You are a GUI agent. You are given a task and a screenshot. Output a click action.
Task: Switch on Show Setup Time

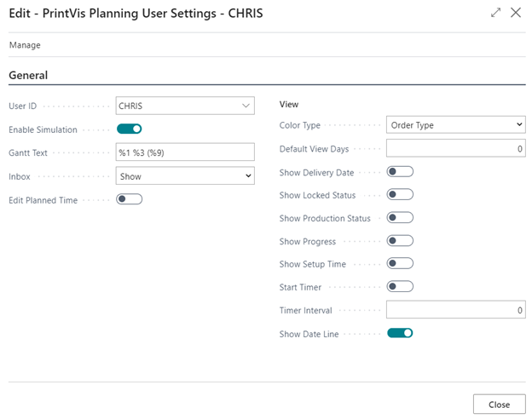point(400,263)
